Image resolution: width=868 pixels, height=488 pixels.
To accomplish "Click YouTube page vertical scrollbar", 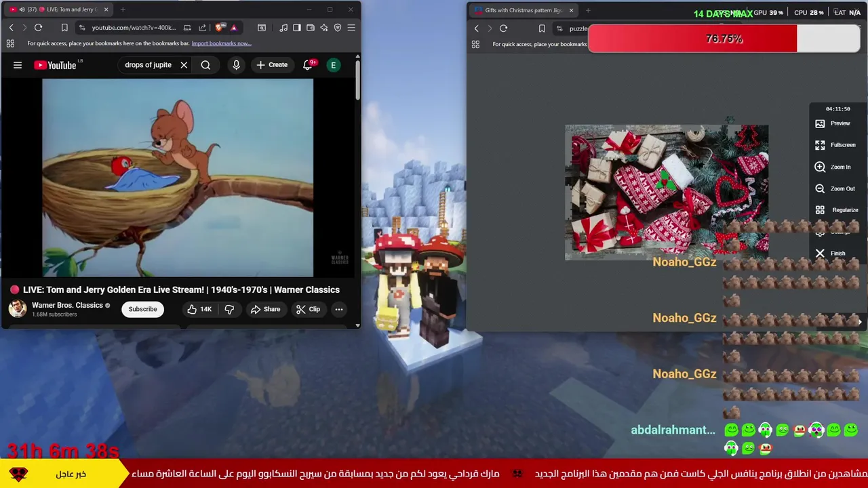I will click(x=358, y=81).
